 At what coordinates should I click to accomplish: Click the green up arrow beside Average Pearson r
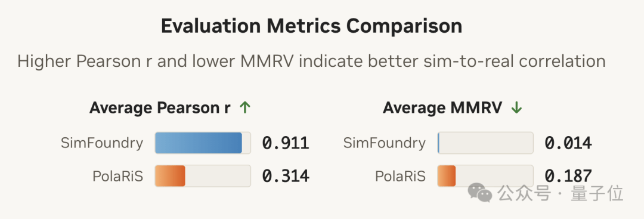point(245,108)
